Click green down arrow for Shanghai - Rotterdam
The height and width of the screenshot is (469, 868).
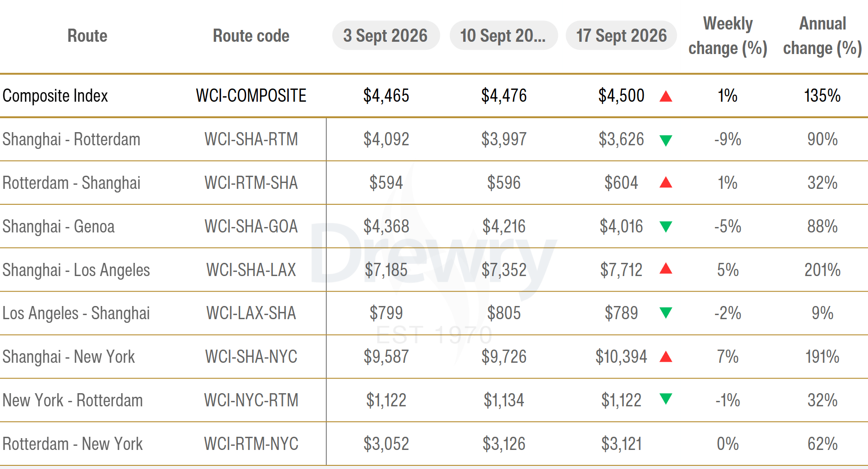pos(666,140)
